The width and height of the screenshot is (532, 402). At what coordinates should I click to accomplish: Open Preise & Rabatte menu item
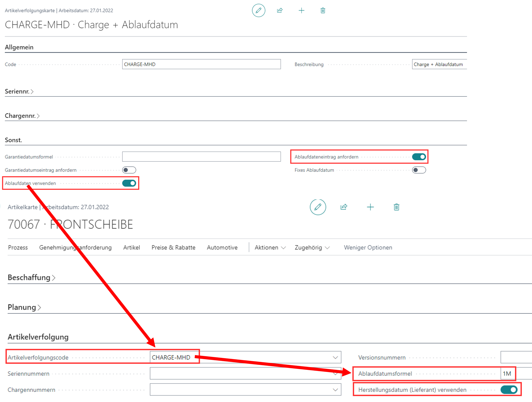173,247
